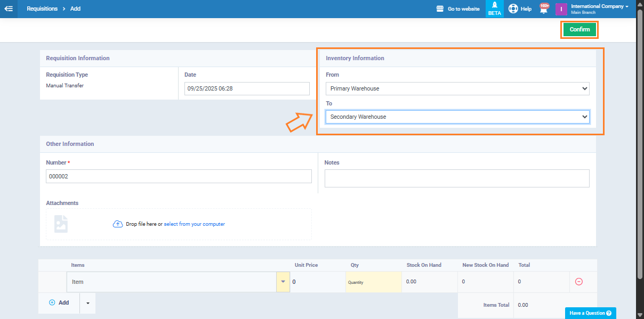Click the cloud upload icon
The height and width of the screenshot is (319, 644).
tap(118, 224)
